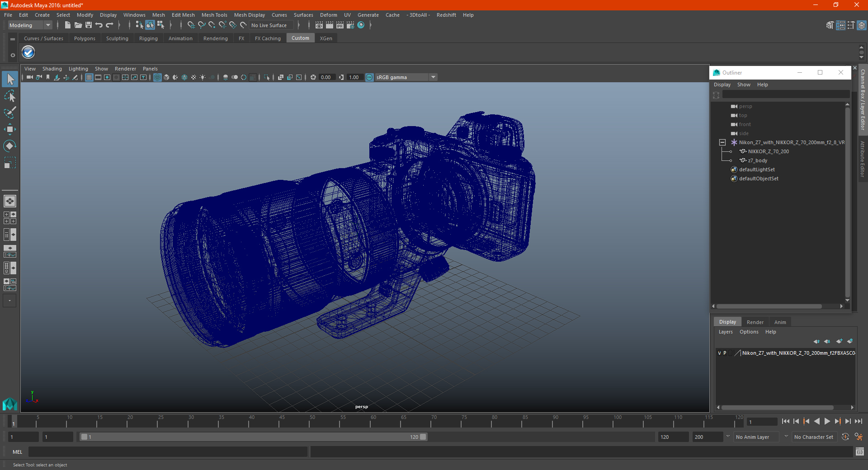Switch to four-view panel layout
Viewport: 868px width, 470px height.
(9, 218)
